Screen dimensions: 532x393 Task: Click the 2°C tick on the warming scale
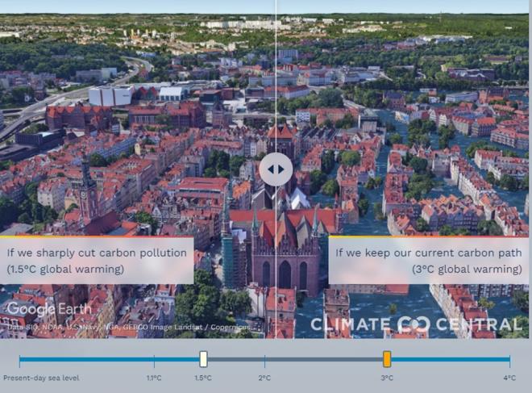(264, 359)
